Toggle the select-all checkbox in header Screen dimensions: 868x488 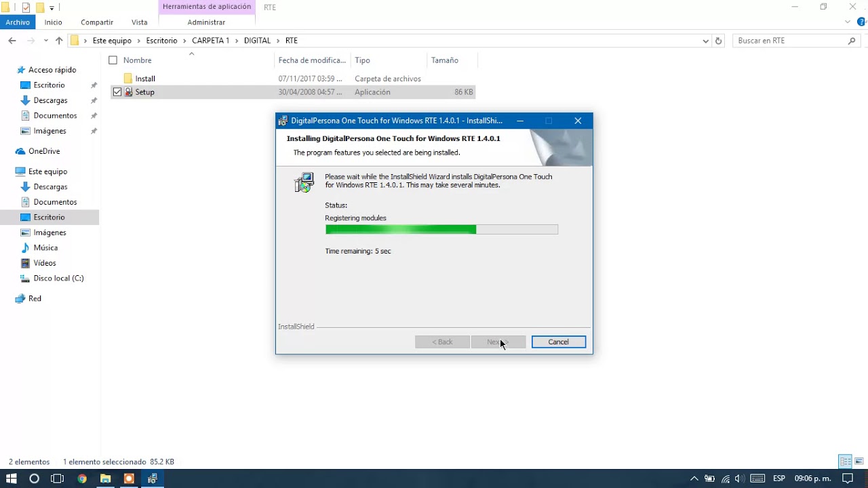pos(113,60)
